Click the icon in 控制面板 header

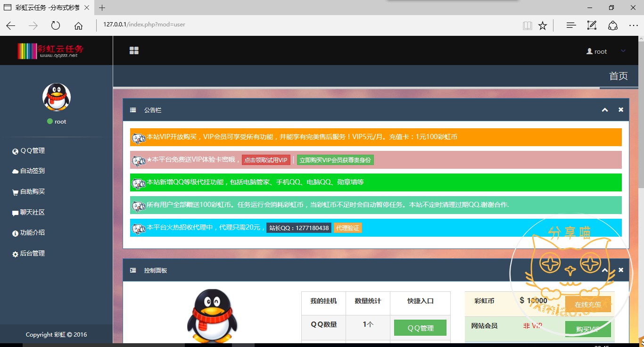(x=133, y=270)
